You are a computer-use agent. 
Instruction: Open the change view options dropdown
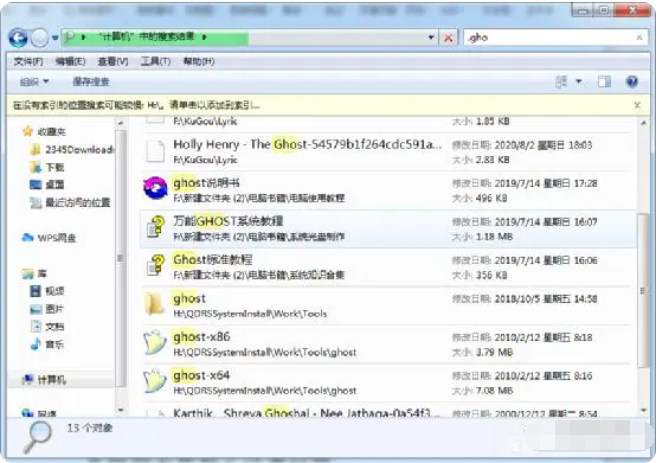tap(579, 81)
